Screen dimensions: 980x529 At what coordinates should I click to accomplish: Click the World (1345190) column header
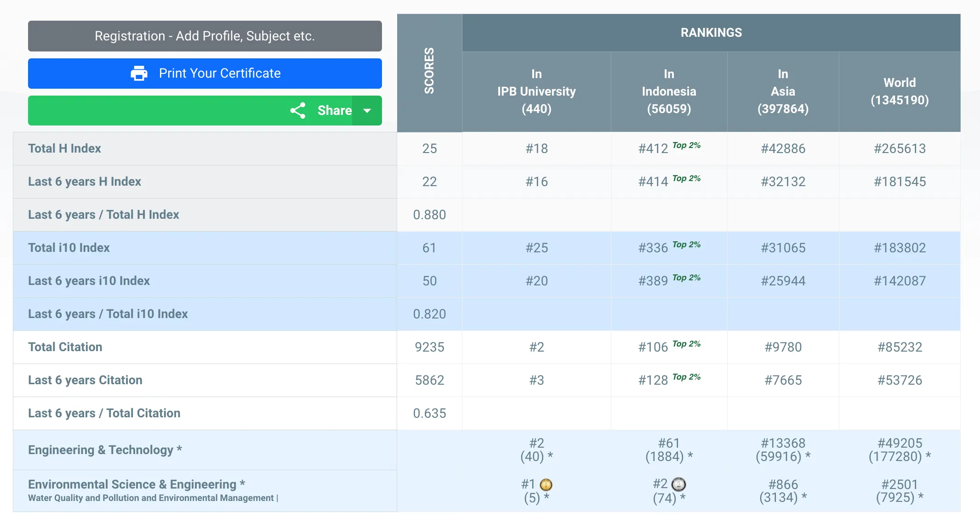(x=900, y=91)
